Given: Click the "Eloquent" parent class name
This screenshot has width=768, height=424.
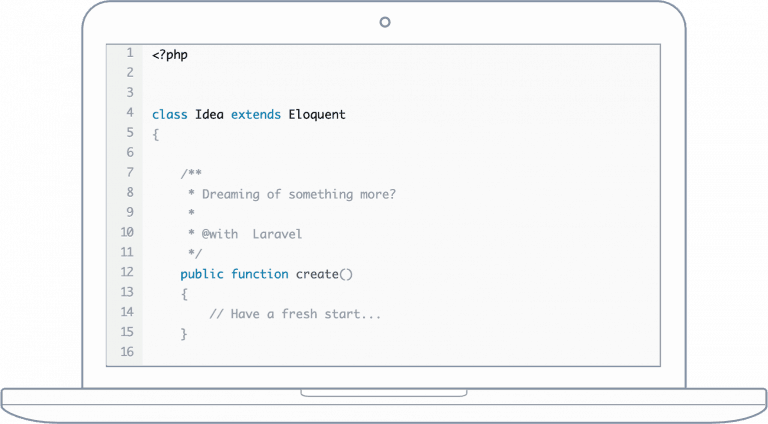Looking at the screenshot, I should (x=317, y=115).
